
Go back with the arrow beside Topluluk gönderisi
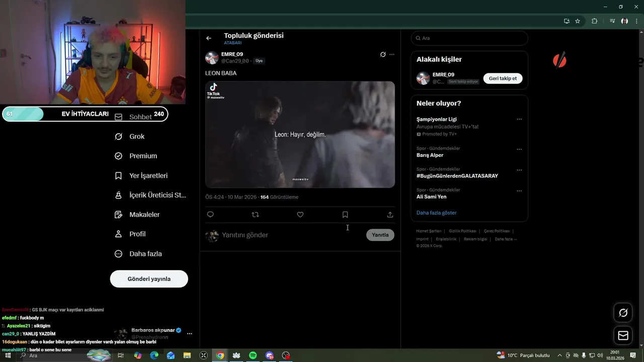209,38
